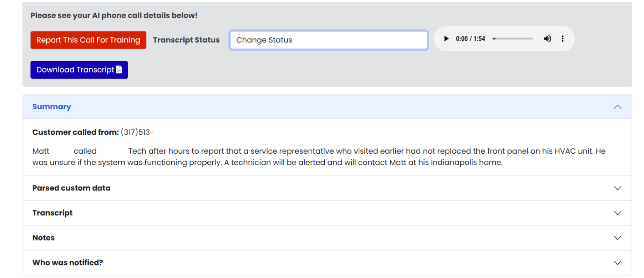Viewport: 644px width, 278px height.
Task: Click the chevron beside Notes
Action: (617, 238)
